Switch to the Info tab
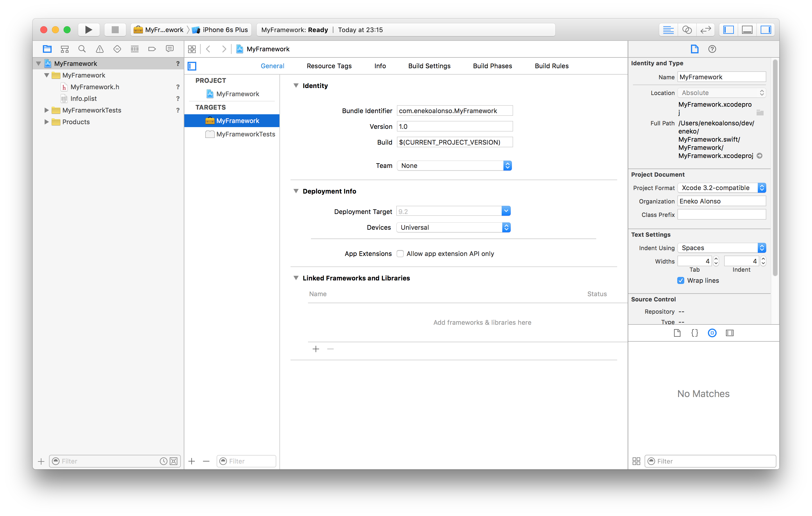 click(x=380, y=66)
